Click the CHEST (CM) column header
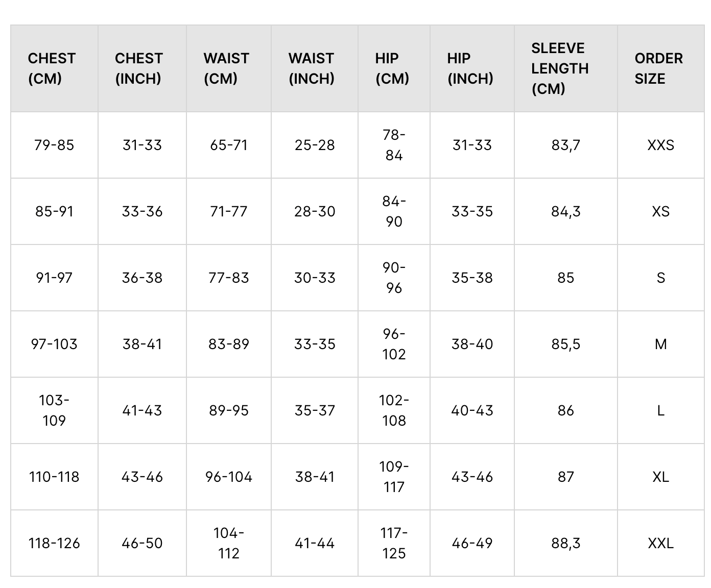711x588 pixels. 52,68
